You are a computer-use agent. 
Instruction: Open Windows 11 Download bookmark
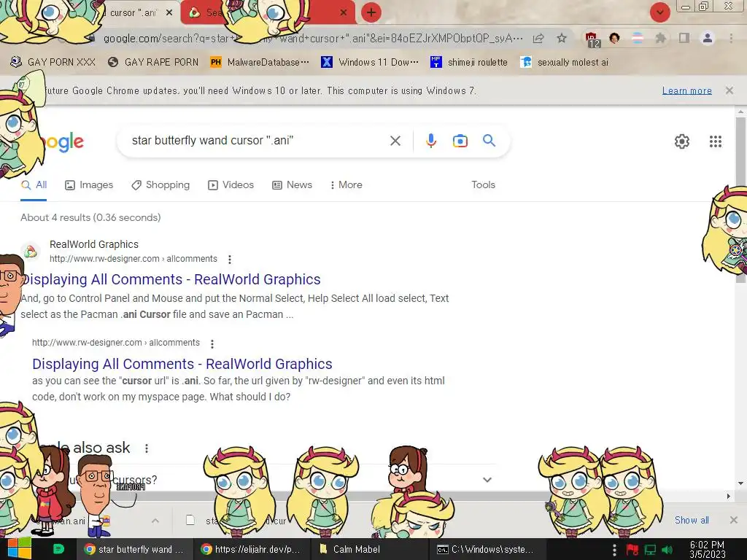(370, 62)
